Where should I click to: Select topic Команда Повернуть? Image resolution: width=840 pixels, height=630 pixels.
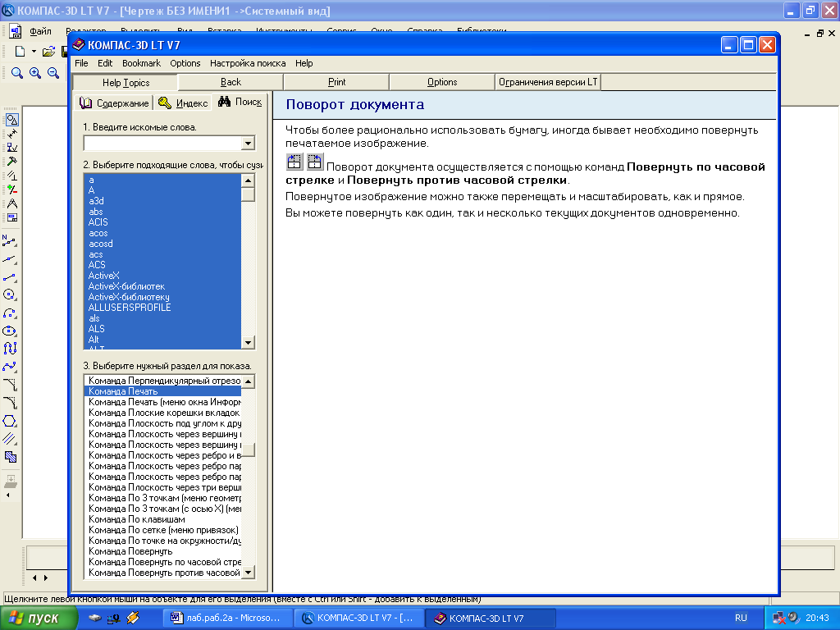coord(163,551)
